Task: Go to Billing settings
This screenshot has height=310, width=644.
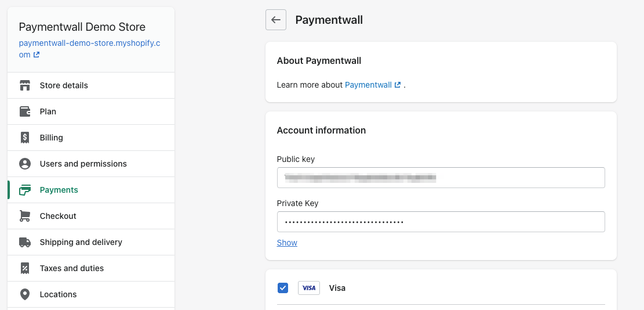Action: [x=91, y=138]
